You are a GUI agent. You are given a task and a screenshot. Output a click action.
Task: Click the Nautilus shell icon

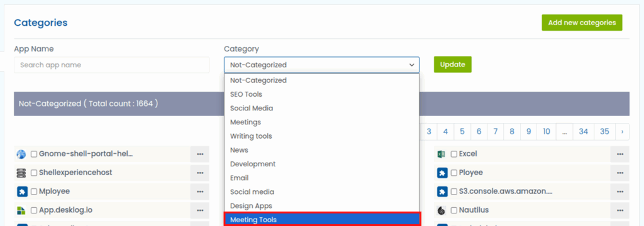pyautogui.click(x=441, y=210)
